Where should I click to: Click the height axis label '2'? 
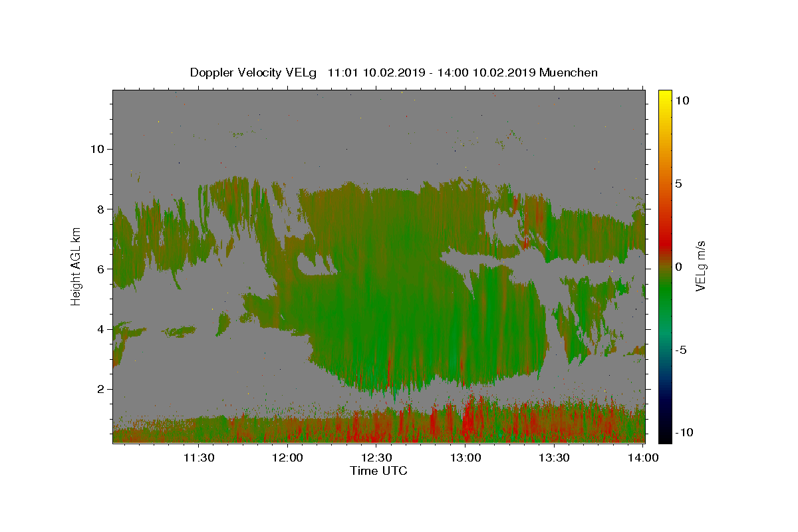(x=99, y=389)
